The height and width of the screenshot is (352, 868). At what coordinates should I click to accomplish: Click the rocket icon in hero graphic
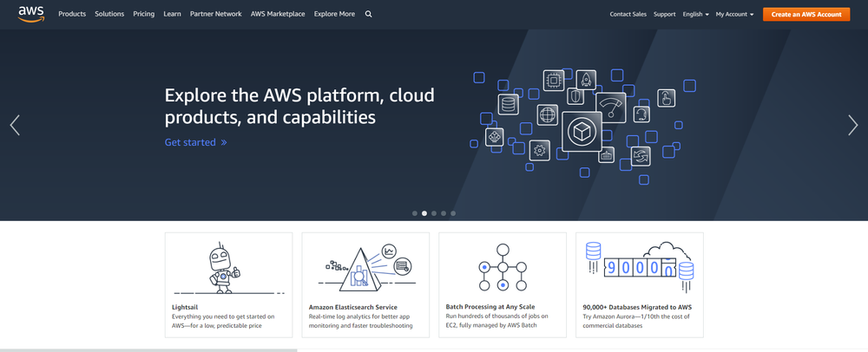(x=586, y=80)
